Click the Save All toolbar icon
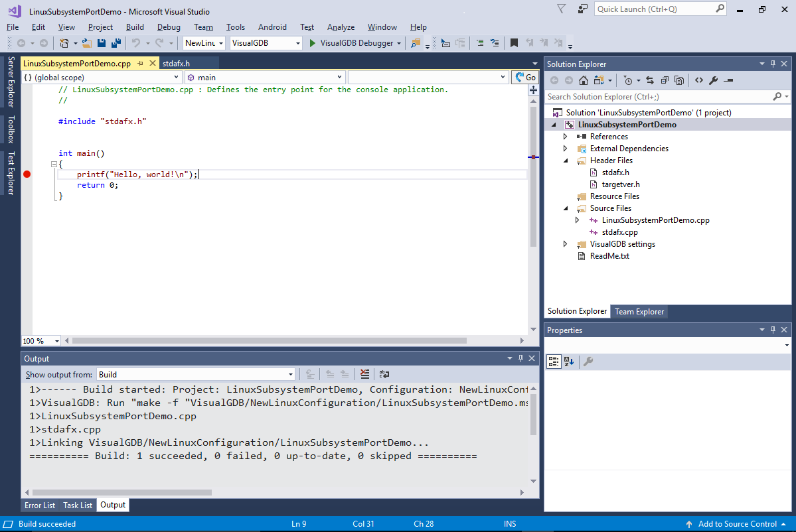 pos(116,43)
